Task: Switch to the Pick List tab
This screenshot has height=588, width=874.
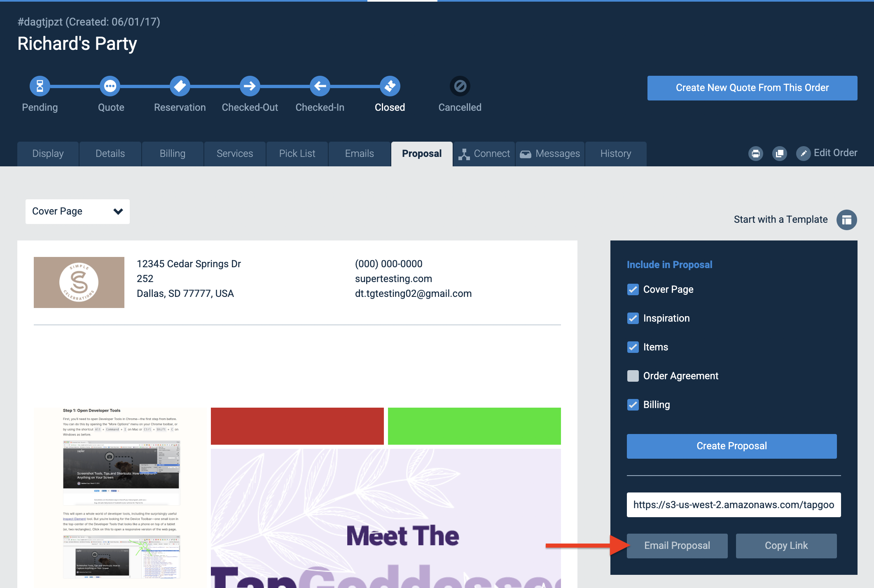Action: [x=297, y=154]
